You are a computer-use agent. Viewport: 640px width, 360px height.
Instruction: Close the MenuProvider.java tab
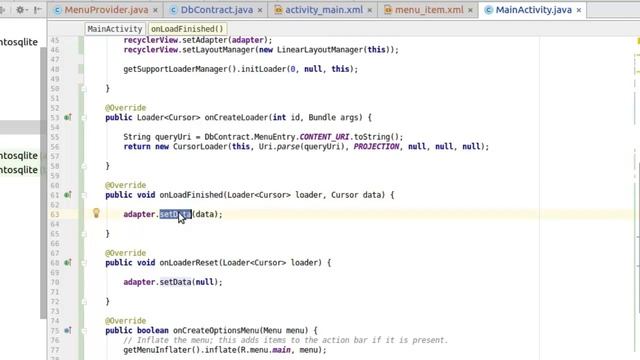[156, 10]
